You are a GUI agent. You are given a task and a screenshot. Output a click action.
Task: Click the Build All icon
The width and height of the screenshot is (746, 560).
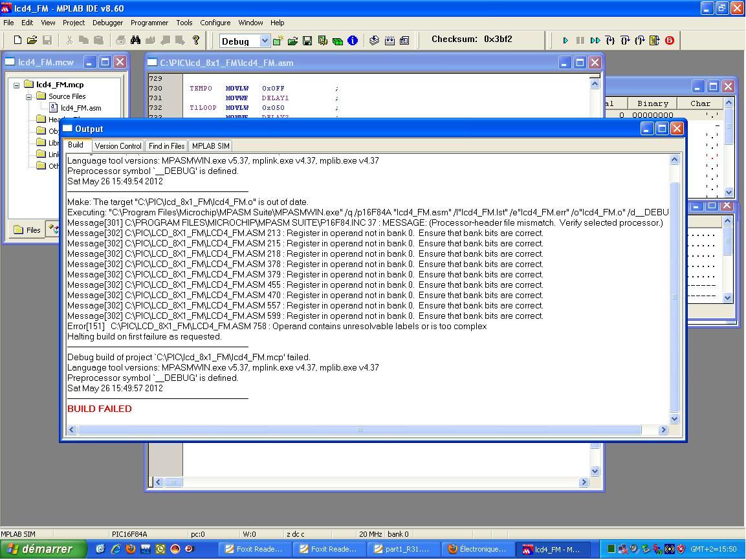(x=389, y=41)
